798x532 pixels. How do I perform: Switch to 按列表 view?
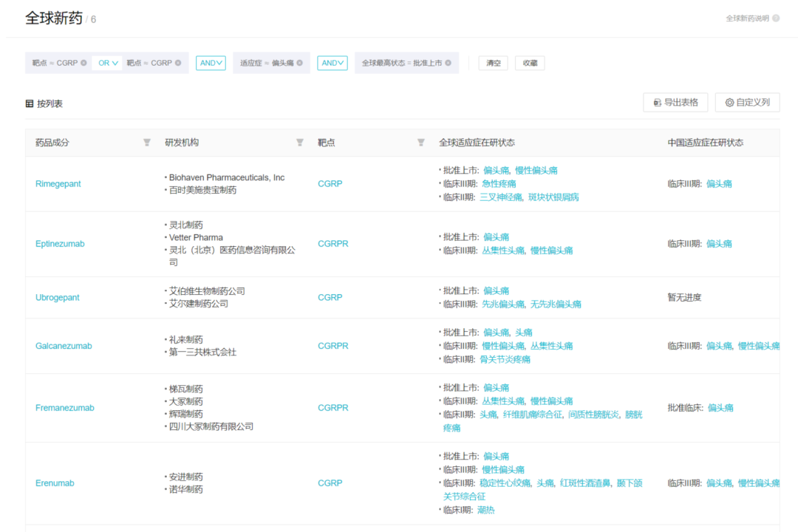pyautogui.click(x=44, y=104)
